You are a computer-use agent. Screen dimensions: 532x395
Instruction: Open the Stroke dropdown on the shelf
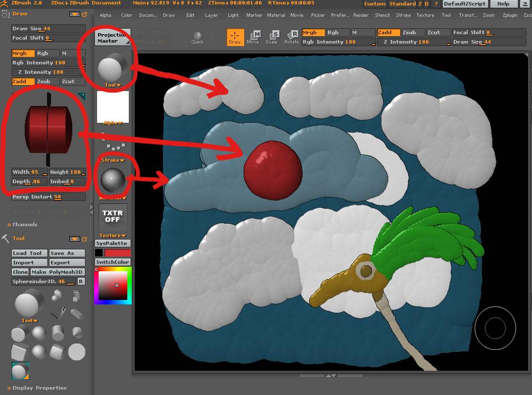click(x=112, y=160)
